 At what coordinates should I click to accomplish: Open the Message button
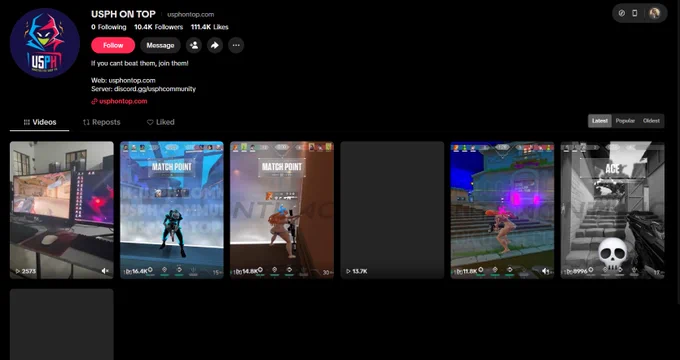point(160,45)
